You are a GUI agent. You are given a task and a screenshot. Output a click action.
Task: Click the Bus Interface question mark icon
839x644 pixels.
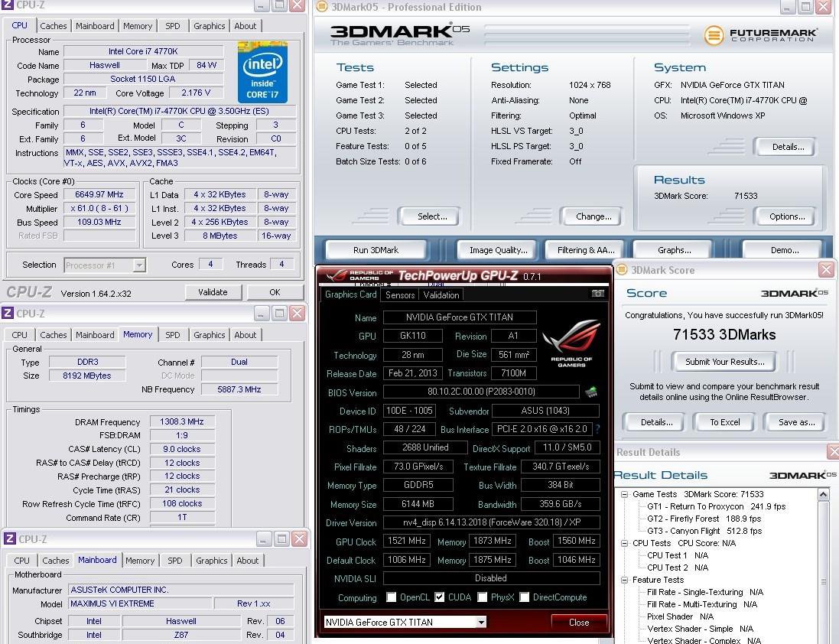[597, 429]
